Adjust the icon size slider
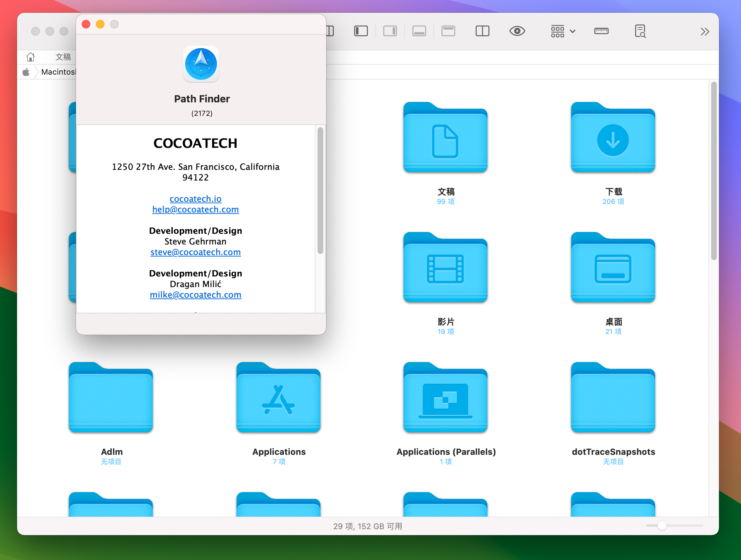This screenshot has height=560, width=741. [x=661, y=526]
